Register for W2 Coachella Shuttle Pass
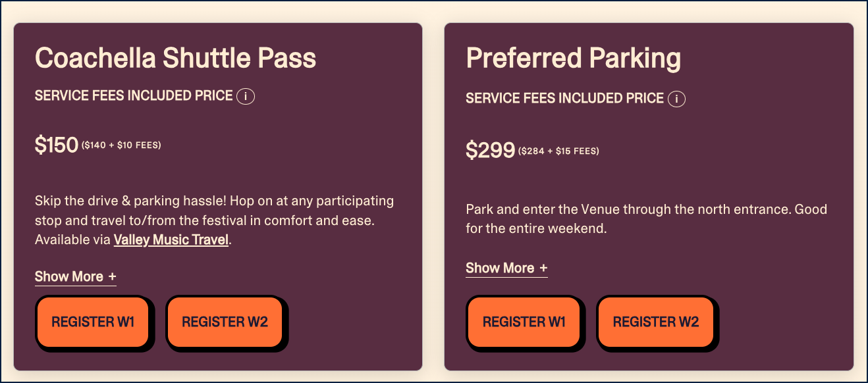The width and height of the screenshot is (868, 383). coord(225,322)
